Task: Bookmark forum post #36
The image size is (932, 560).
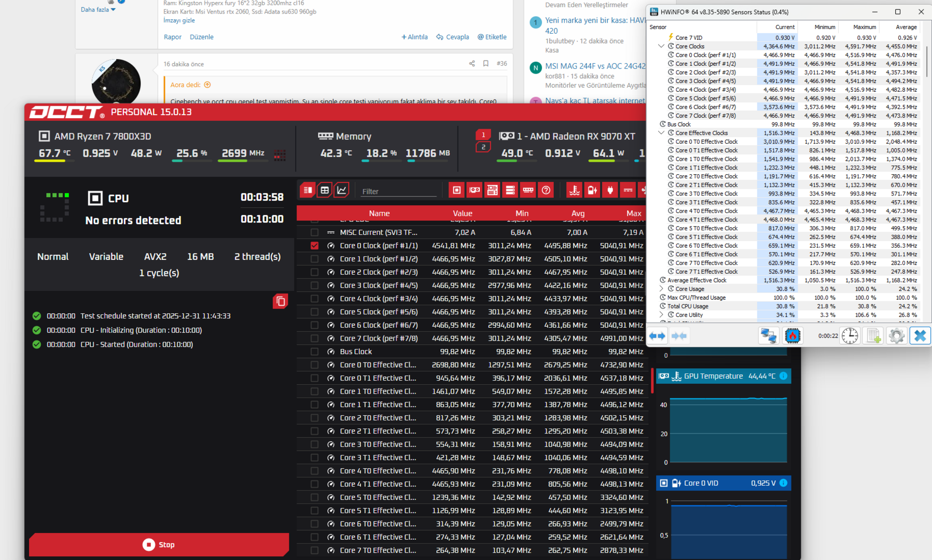Action: click(x=486, y=63)
